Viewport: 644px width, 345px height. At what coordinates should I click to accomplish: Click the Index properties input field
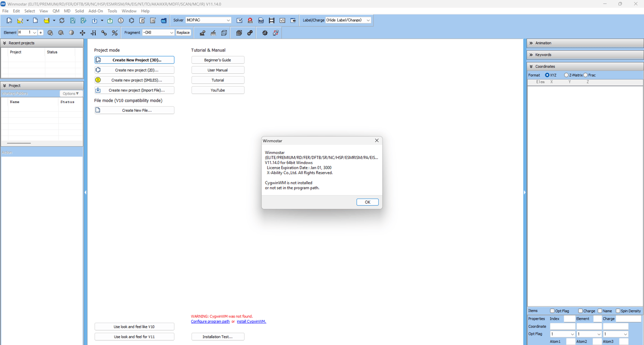click(569, 319)
